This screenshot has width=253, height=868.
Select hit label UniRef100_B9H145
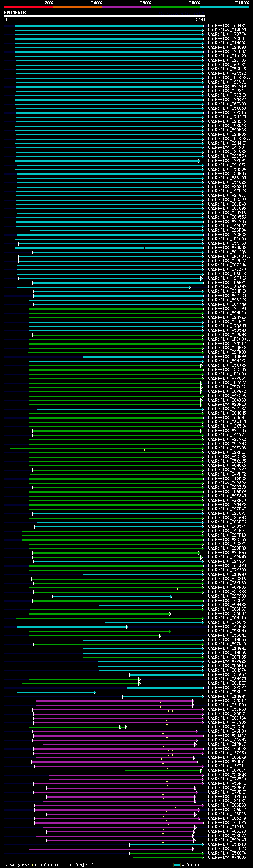(227, 121)
